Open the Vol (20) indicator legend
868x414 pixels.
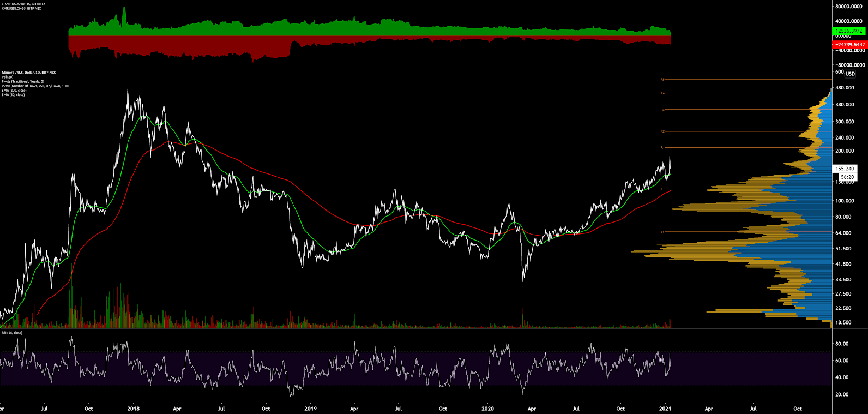7,77
